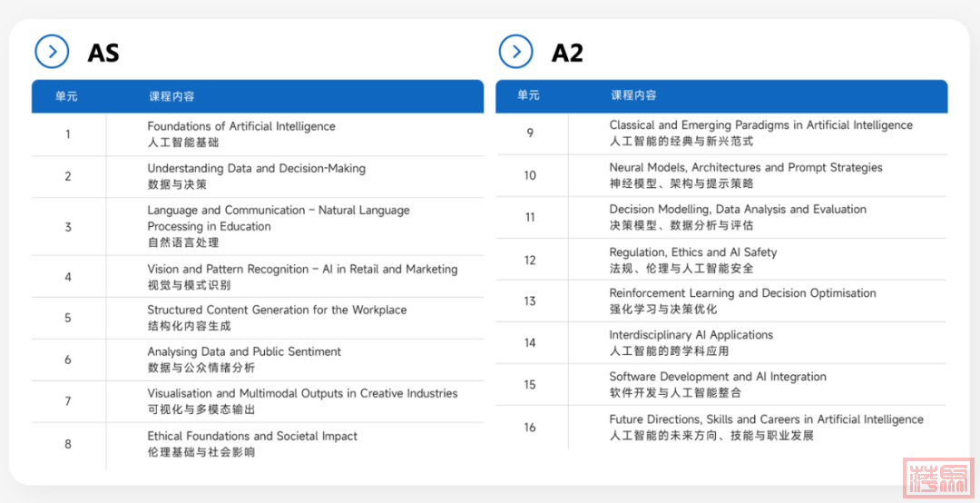Select the AS section heading
The height and width of the screenshot is (503, 980).
[103, 54]
